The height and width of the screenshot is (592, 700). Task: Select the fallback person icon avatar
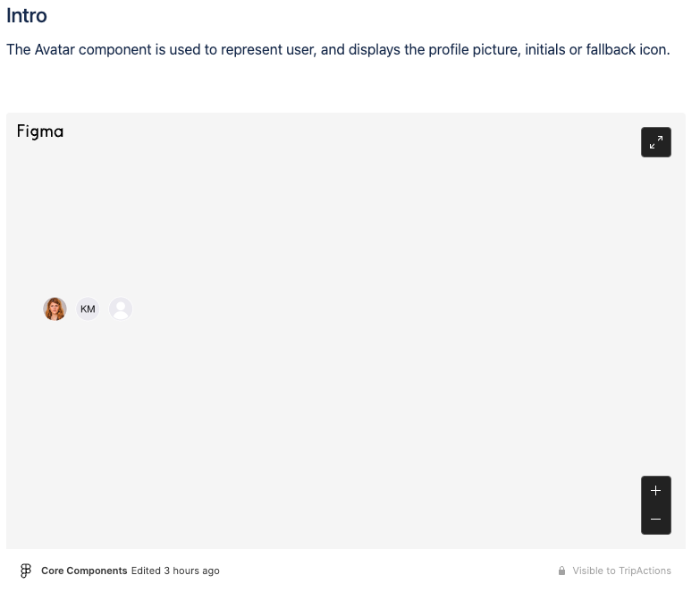click(x=121, y=309)
